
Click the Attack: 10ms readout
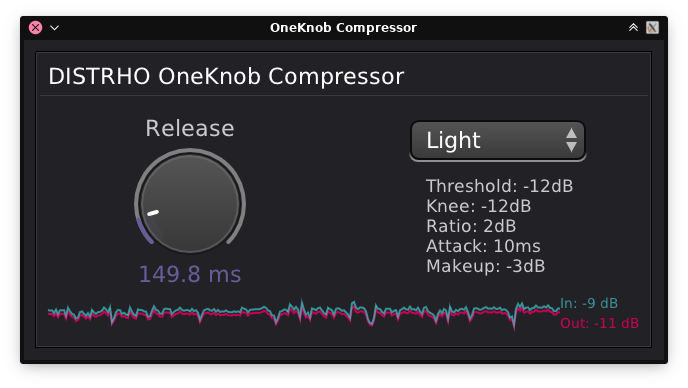[x=483, y=246]
